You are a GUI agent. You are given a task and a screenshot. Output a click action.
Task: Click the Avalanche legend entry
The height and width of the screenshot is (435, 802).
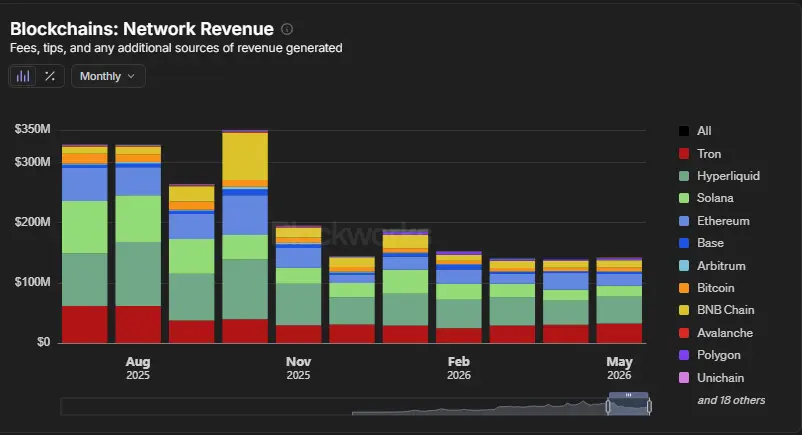(716, 333)
